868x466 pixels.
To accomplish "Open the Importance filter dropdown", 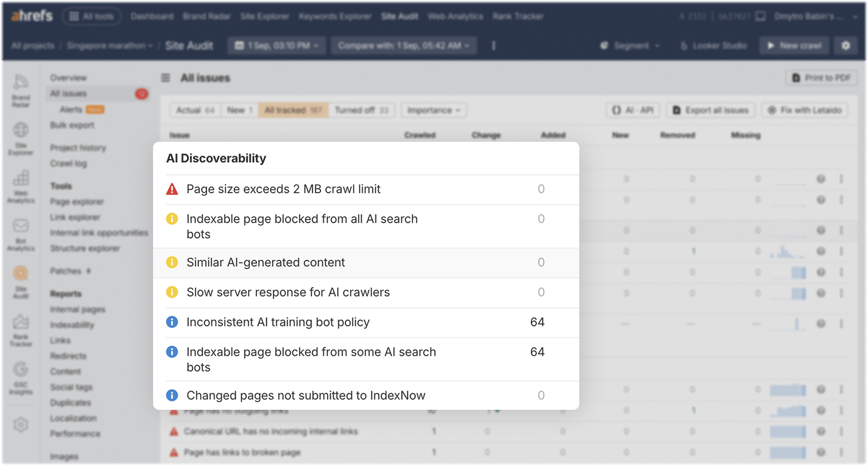I will 435,110.
